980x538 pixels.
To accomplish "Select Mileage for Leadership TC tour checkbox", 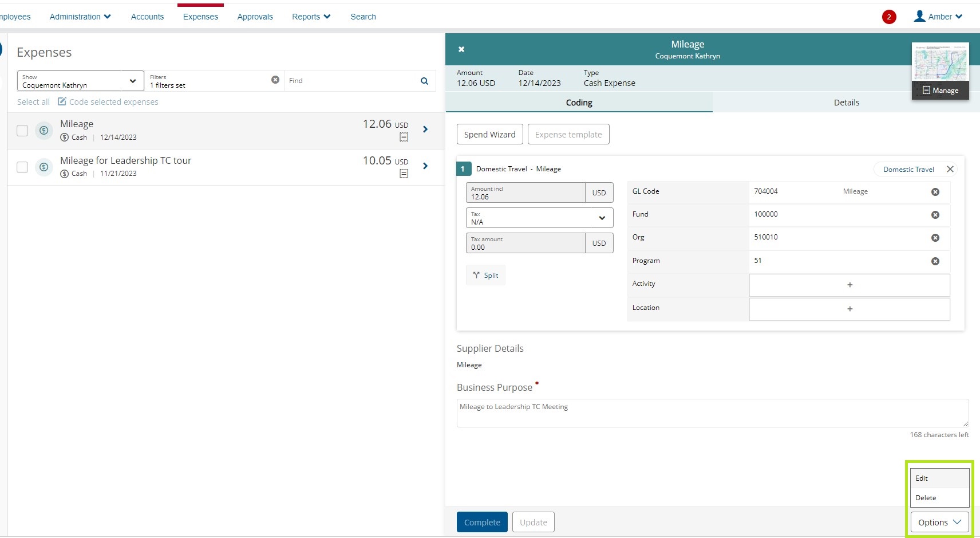I will (x=22, y=167).
